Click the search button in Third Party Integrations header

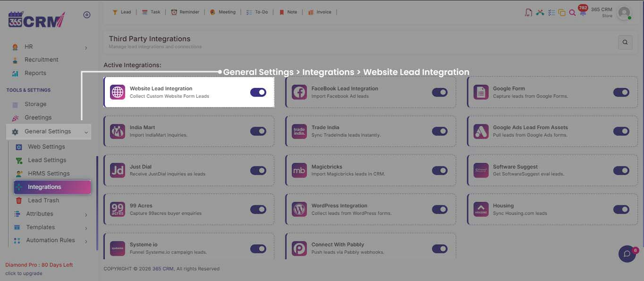pos(625,42)
